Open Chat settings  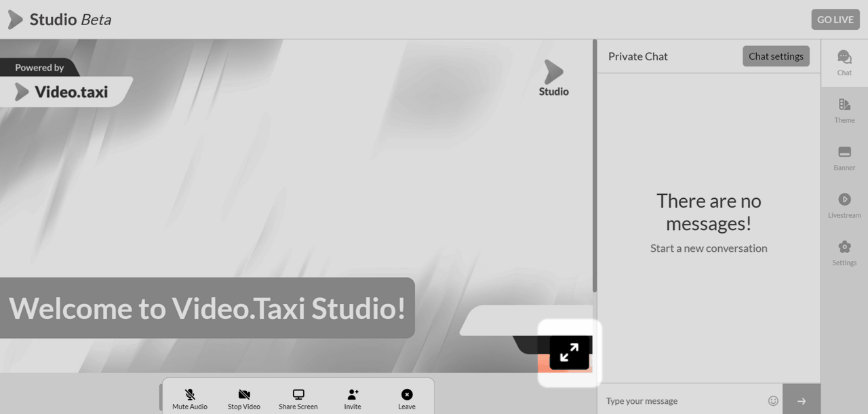[776, 56]
